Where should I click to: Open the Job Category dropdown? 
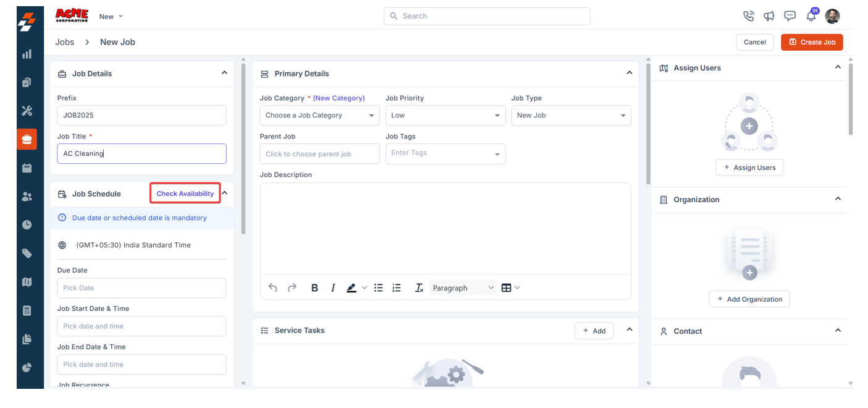(319, 115)
